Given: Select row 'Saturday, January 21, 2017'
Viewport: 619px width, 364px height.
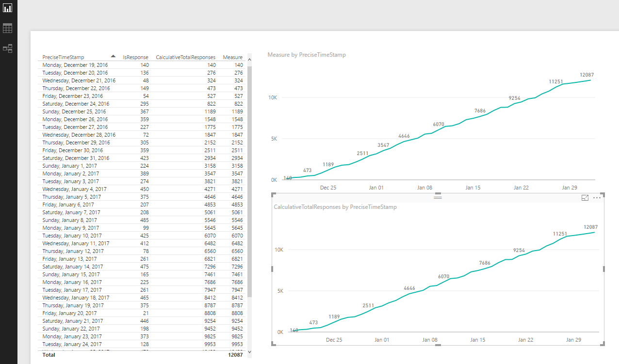Looking at the screenshot, I should (143, 321).
